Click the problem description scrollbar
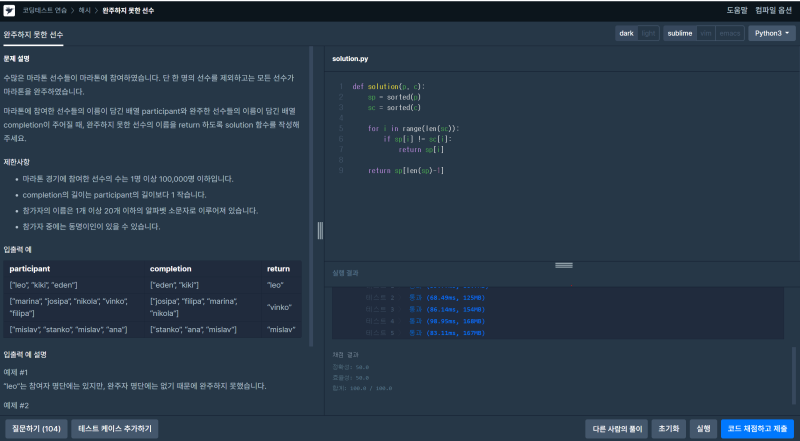This screenshot has width=800, height=441. [311, 197]
